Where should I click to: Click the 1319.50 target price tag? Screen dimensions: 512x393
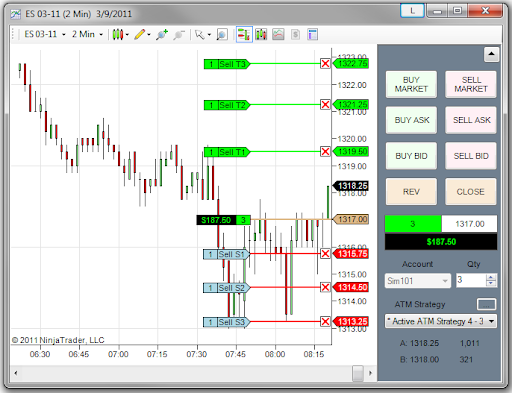point(351,152)
